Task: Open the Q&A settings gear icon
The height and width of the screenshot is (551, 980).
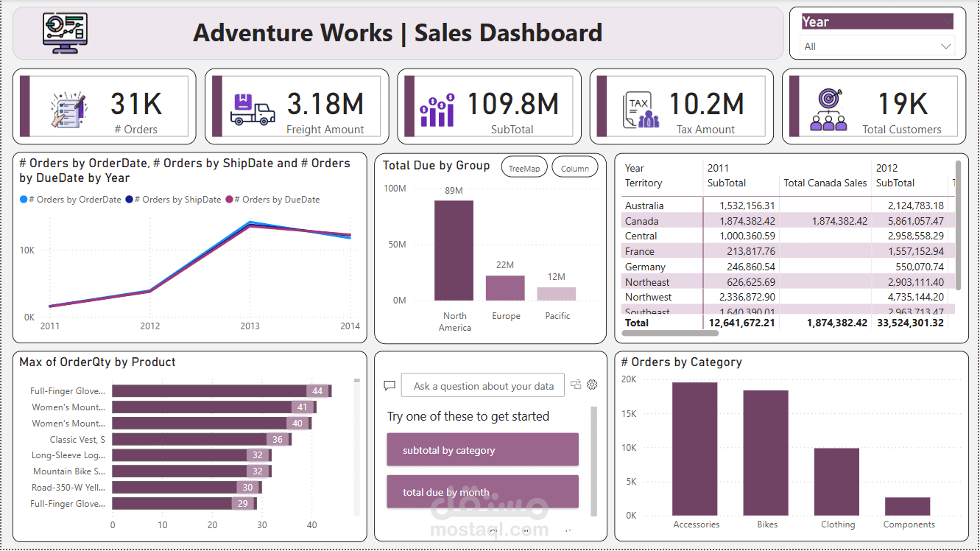Action: (592, 385)
